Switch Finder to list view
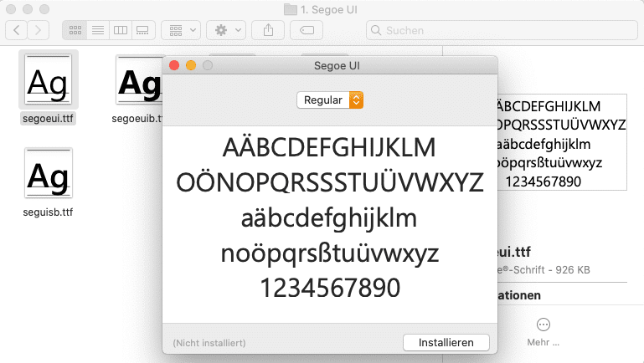Image resolution: width=644 pixels, height=363 pixels. click(x=98, y=30)
